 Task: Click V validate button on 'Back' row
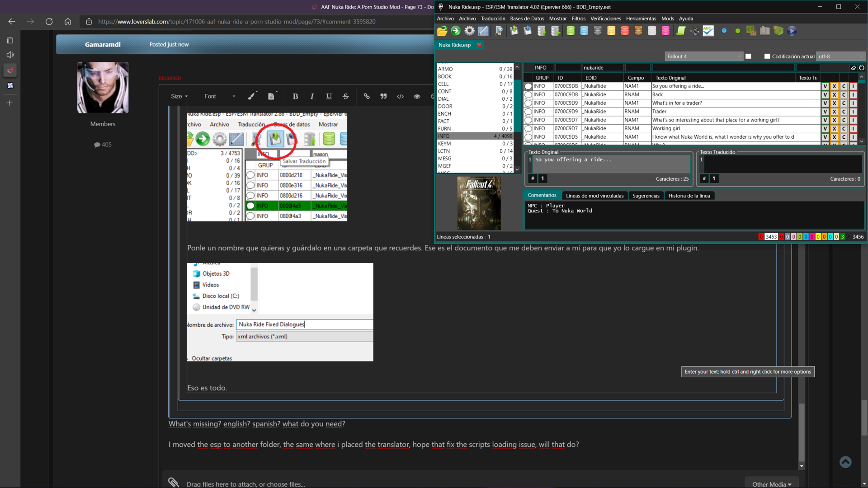pyautogui.click(x=825, y=94)
